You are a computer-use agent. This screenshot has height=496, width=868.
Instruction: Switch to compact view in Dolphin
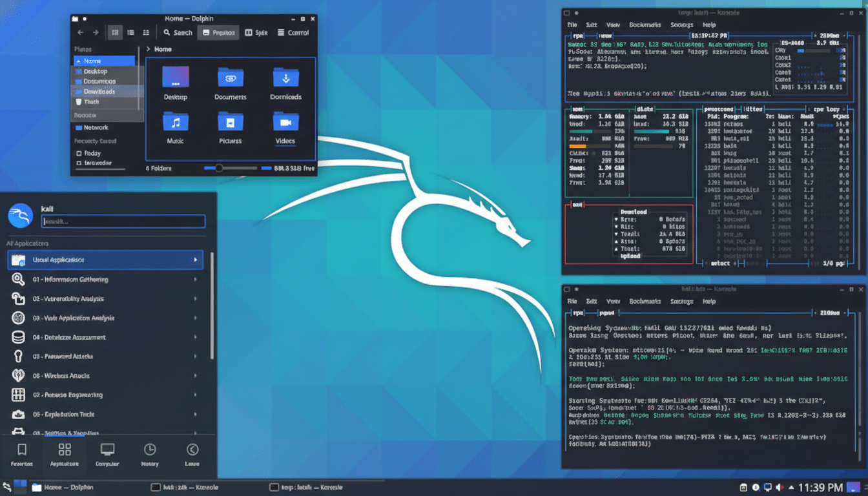click(145, 32)
